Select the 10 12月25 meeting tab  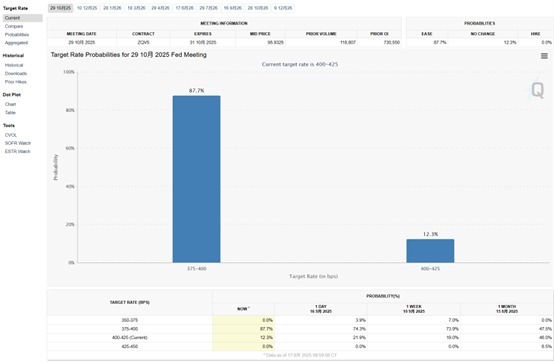[87, 8]
